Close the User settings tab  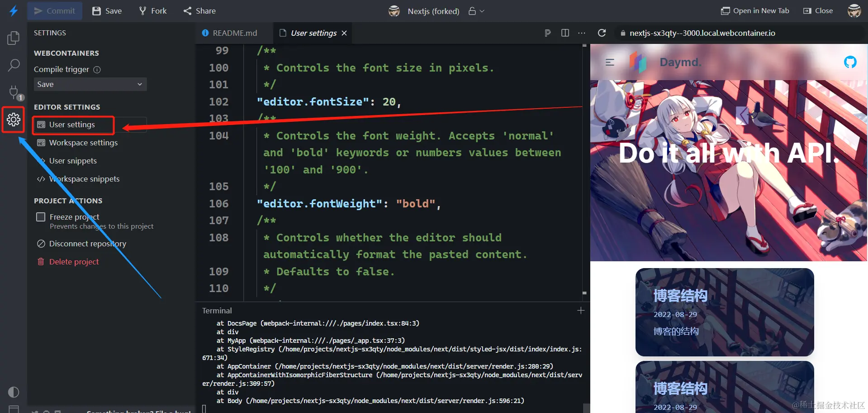344,33
